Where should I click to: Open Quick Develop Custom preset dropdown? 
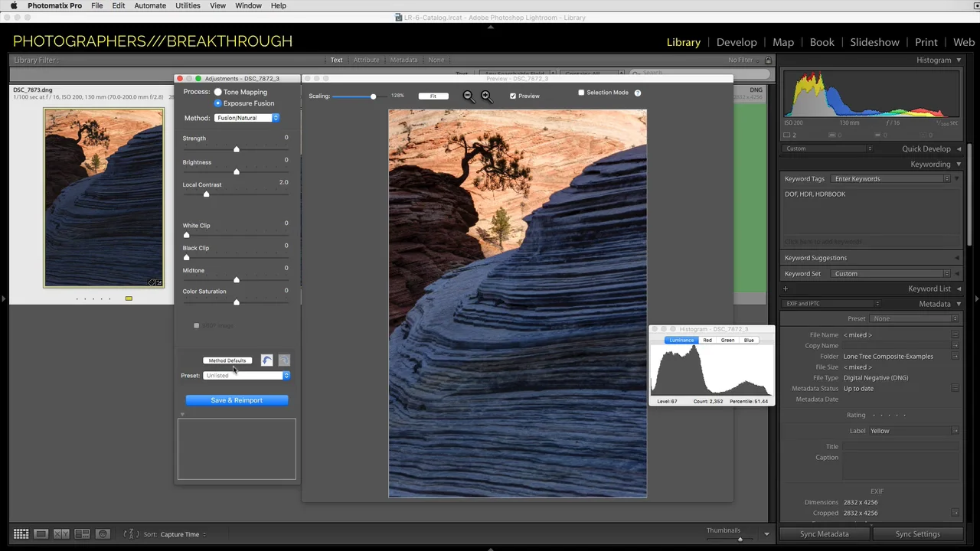click(828, 149)
